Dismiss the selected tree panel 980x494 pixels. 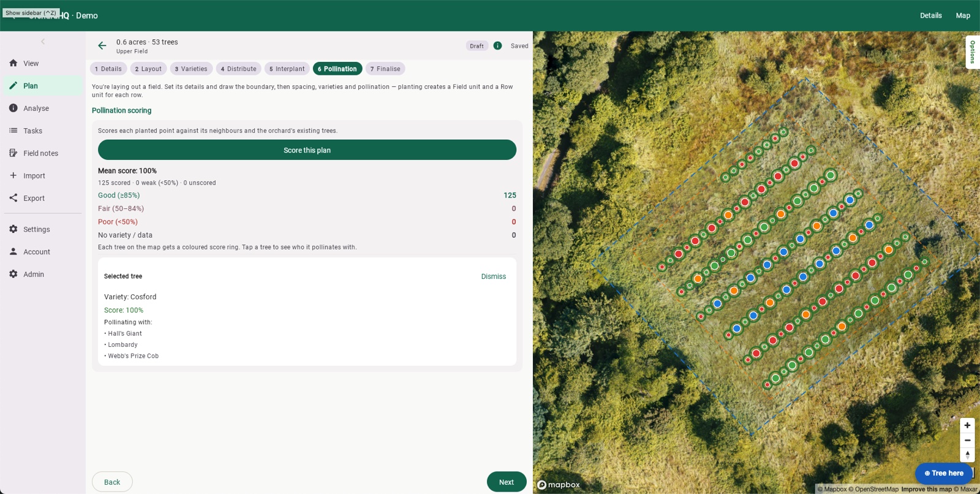point(494,276)
